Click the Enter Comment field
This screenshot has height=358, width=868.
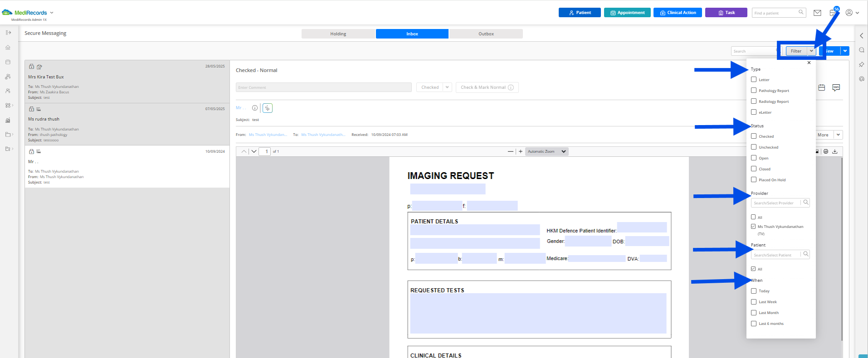[x=324, y=87]
